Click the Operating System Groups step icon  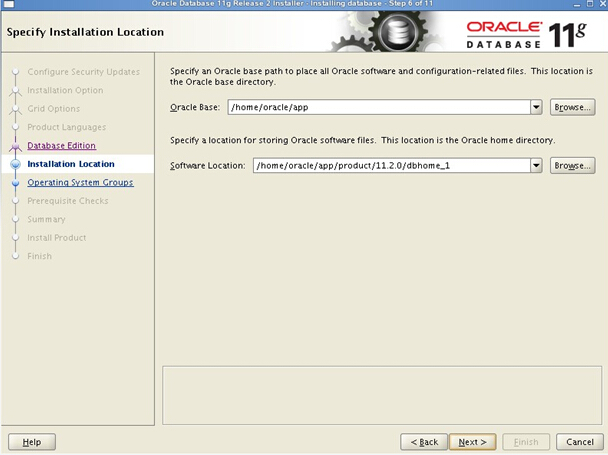tap(15, 183)
